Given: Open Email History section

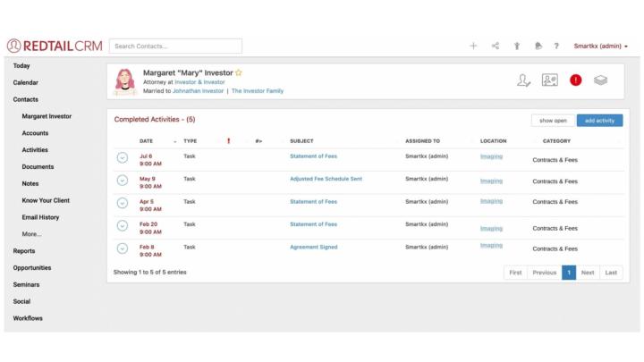Looking at the screenshot, I should click(40, 217).
